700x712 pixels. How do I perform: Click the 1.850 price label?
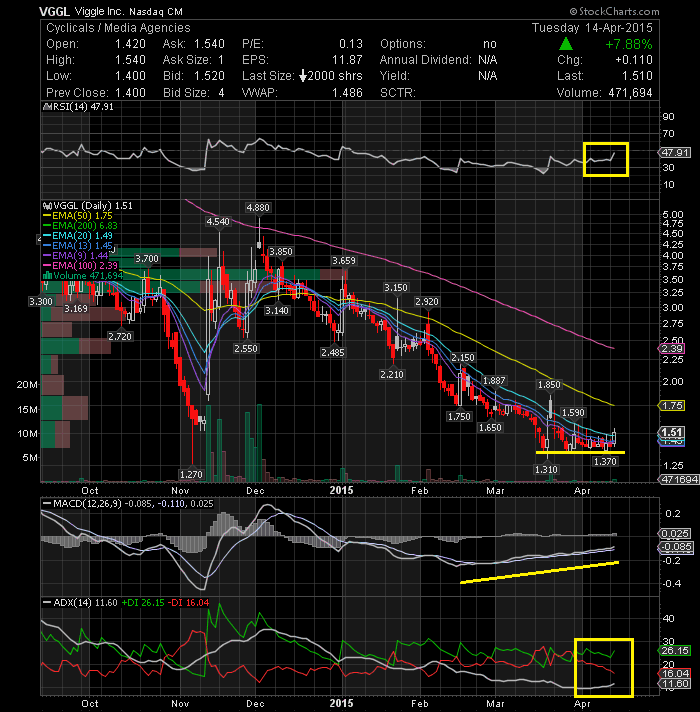[549, 385]
